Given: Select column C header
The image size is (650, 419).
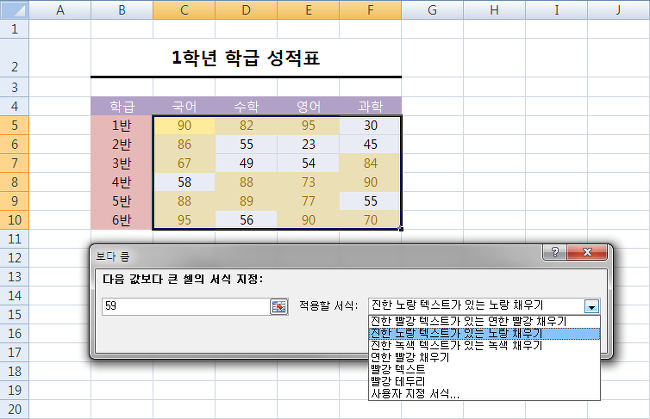Looking at the screenshot, I should point(184,10).
